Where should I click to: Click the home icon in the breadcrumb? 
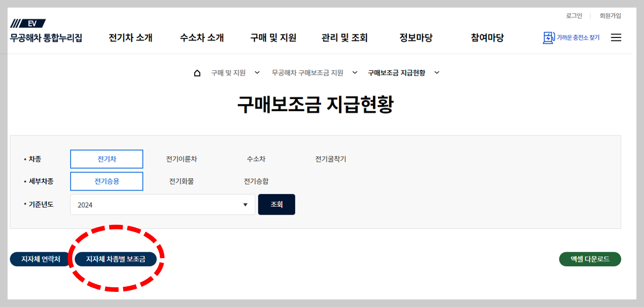point(196,72)
